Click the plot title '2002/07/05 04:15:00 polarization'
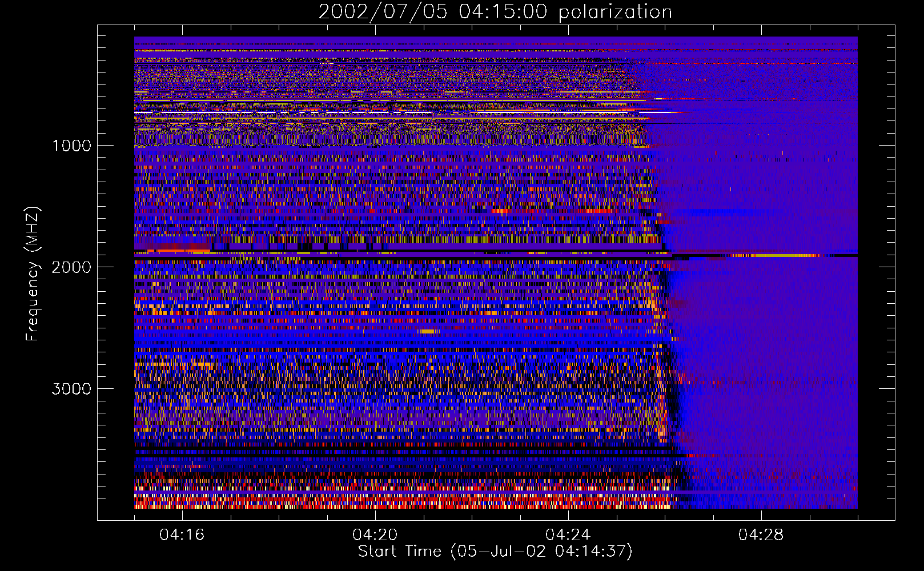Viewport: 924px width, 571px height. tap(495, 11)
